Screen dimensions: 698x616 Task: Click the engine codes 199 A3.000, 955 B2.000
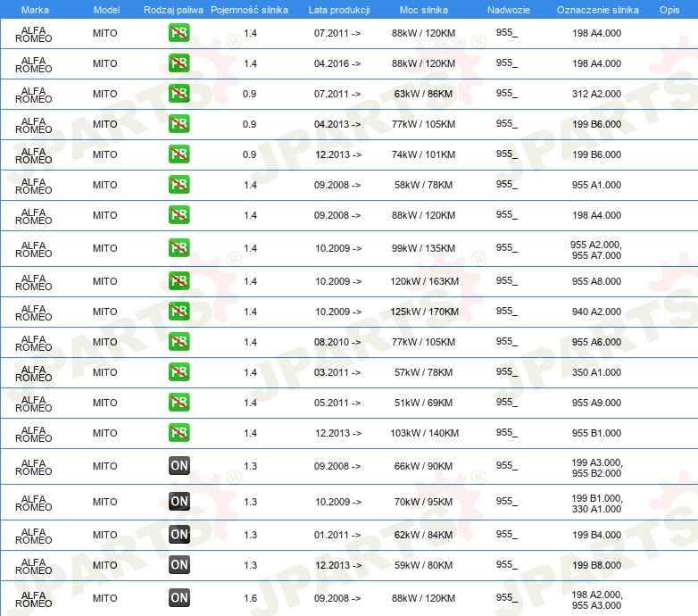pos(596,467)
